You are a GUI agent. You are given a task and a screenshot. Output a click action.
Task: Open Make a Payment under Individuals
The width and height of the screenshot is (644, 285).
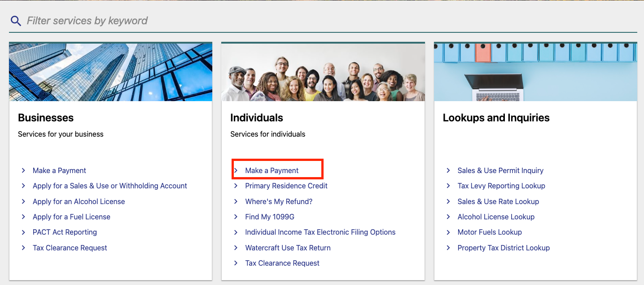[x=272, y=170]
